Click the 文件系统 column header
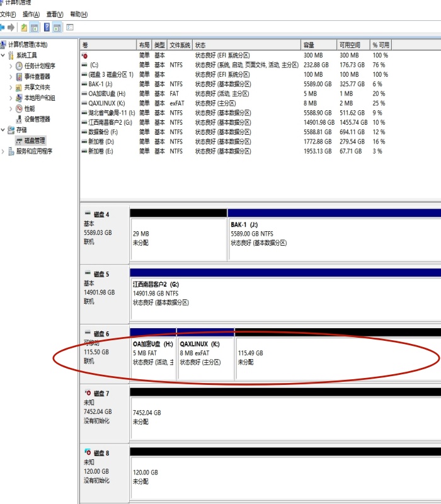441x504 pixels. coord(180,45)
